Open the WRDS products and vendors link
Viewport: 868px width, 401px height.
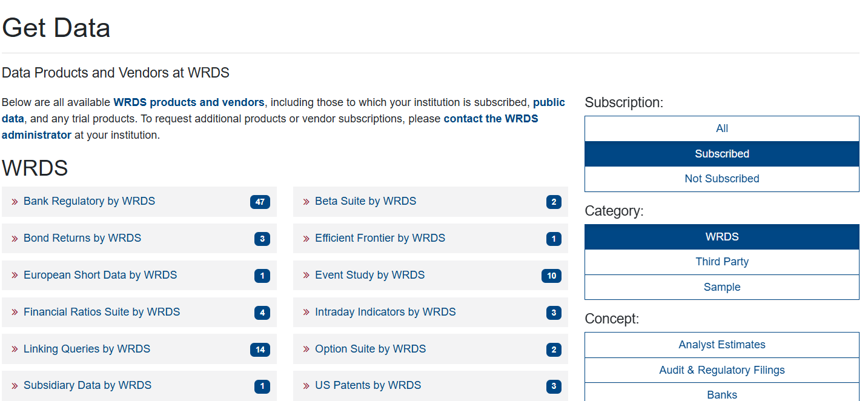pyautogui.click(x=188, y=102)
